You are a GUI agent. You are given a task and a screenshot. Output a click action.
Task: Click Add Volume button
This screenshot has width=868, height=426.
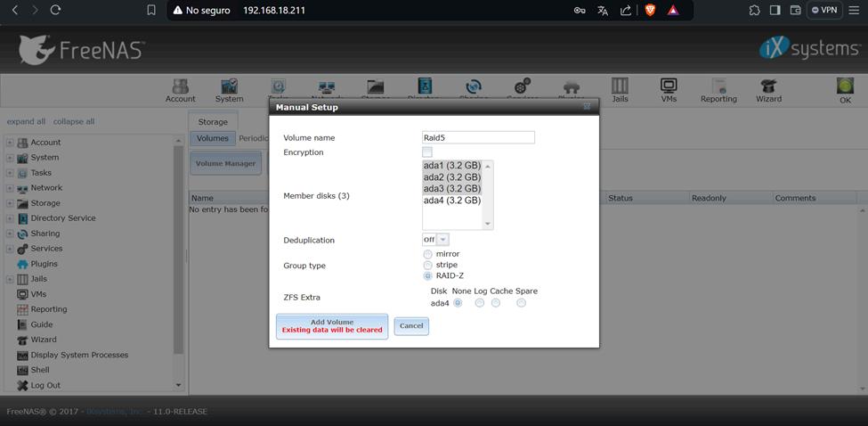(332, 325)
